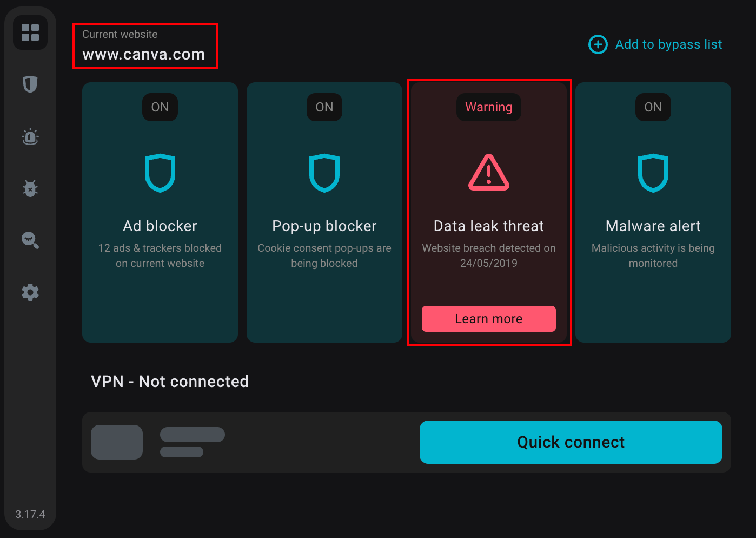Open the sleepy-eyed magnifier search section

tap(30, 240)
